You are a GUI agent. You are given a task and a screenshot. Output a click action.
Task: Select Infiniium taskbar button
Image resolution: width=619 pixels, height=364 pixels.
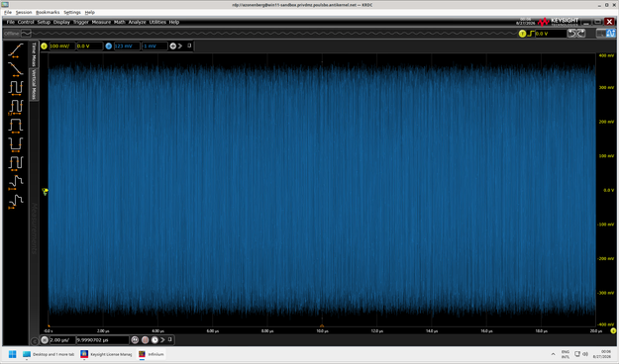pyautogui.click(x=152, y=354)
